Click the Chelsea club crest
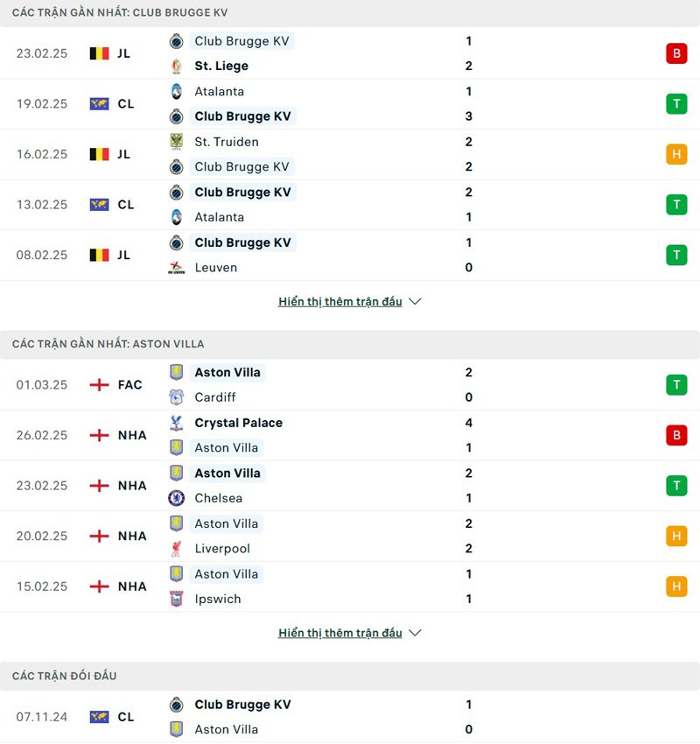 175,498
